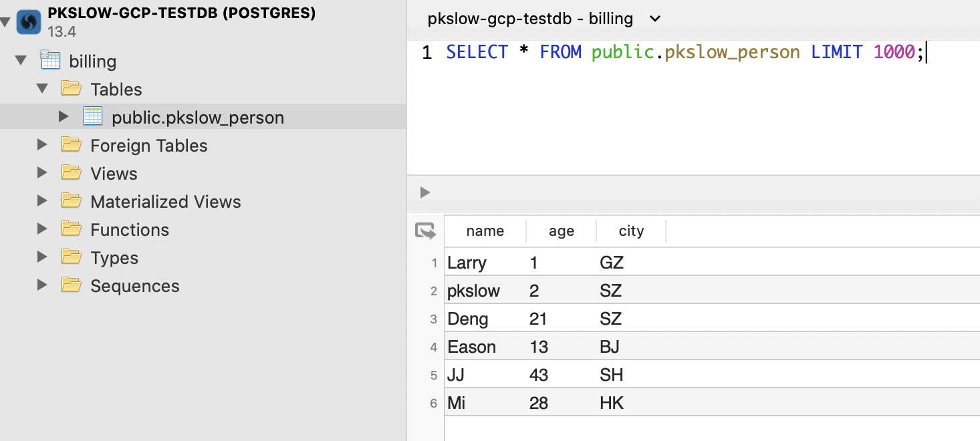Click the results grid export icon

tap(425, 231)
